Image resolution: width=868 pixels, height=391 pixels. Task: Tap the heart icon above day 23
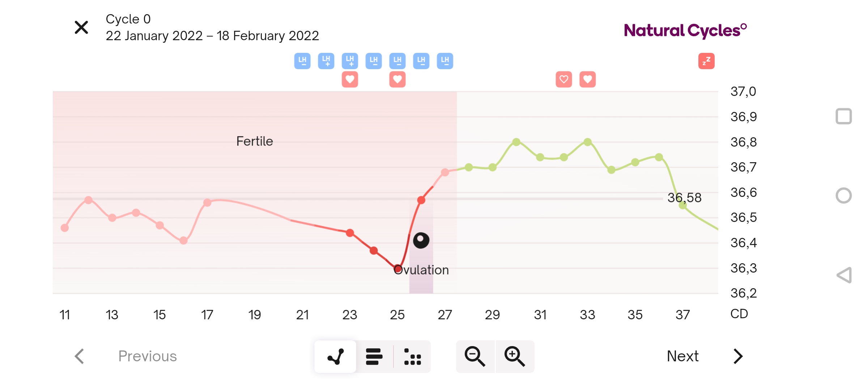tap(350, 79)
